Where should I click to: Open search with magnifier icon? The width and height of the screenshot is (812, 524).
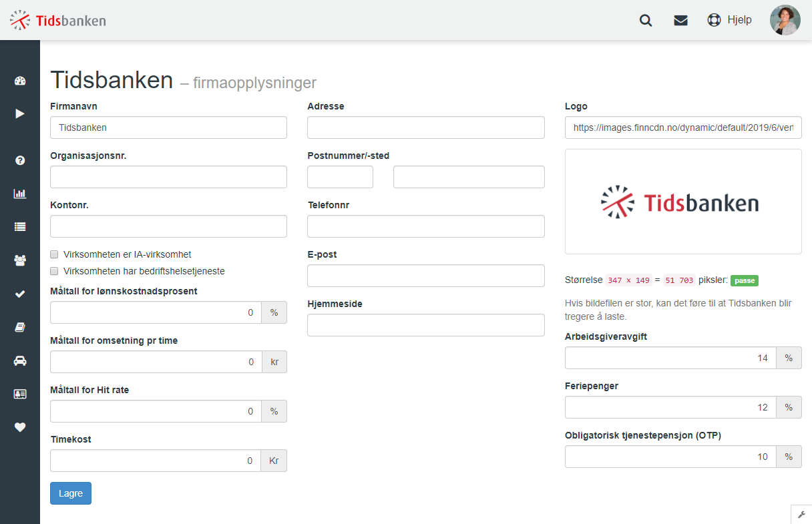pos(646,20)
